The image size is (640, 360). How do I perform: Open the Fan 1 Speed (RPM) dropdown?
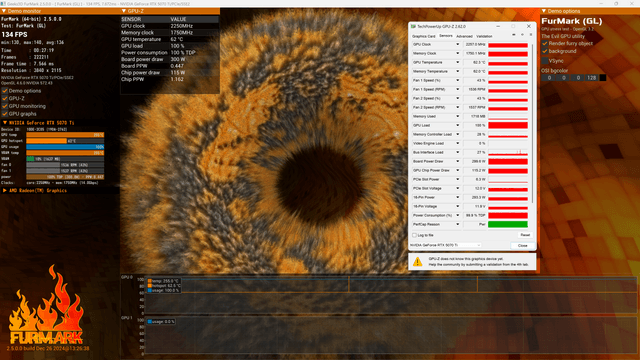coord(457,89)
